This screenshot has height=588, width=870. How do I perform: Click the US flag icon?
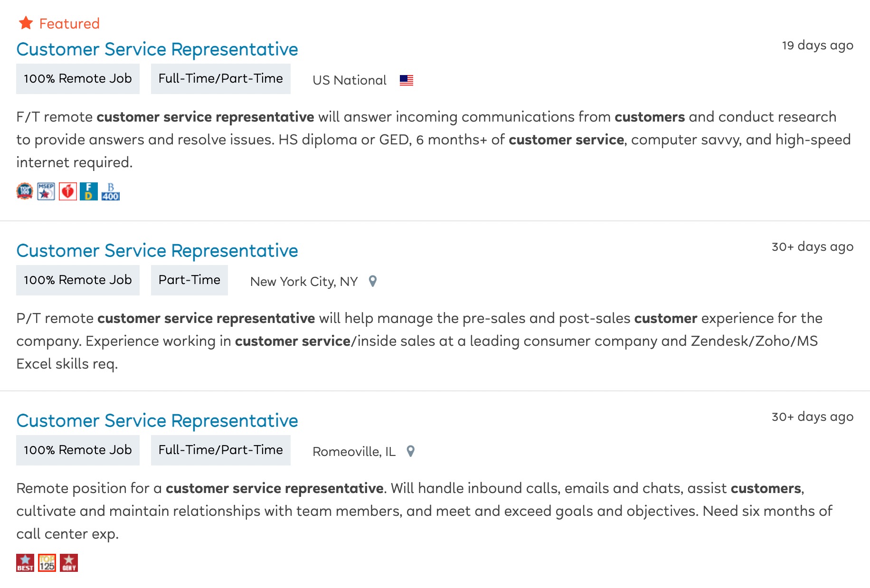pyautogui.click(x=407, y=80)
